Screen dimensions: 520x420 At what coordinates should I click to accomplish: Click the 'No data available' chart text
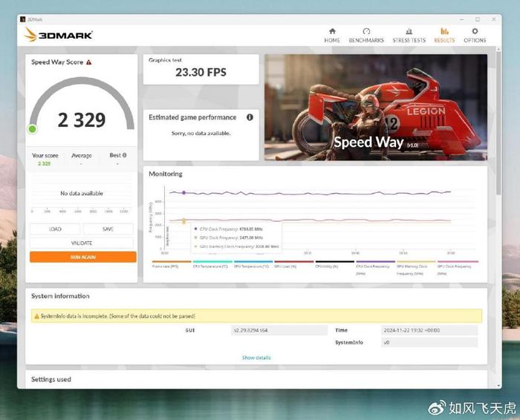[x=82, y=193]
